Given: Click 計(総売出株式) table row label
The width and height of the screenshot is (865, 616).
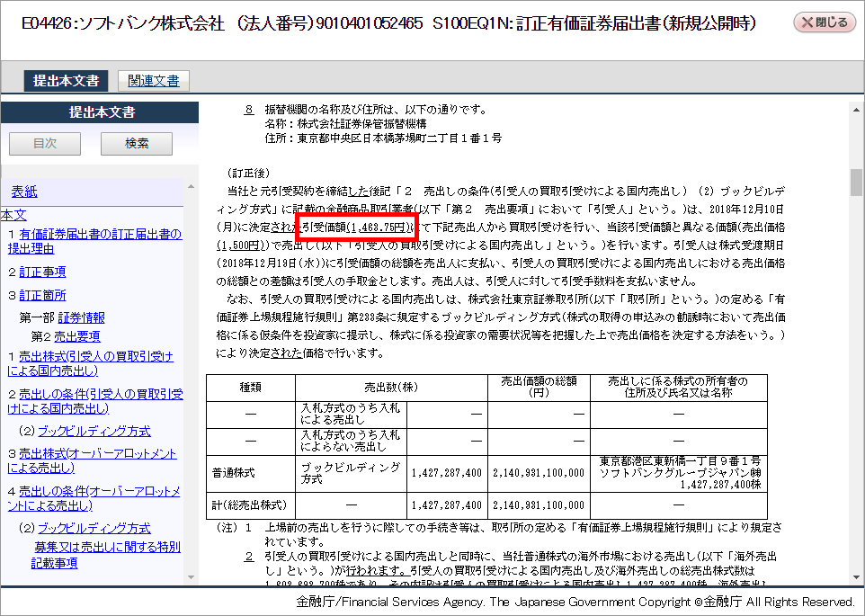Looking at the screenshot, I should (x=249, y=505).
